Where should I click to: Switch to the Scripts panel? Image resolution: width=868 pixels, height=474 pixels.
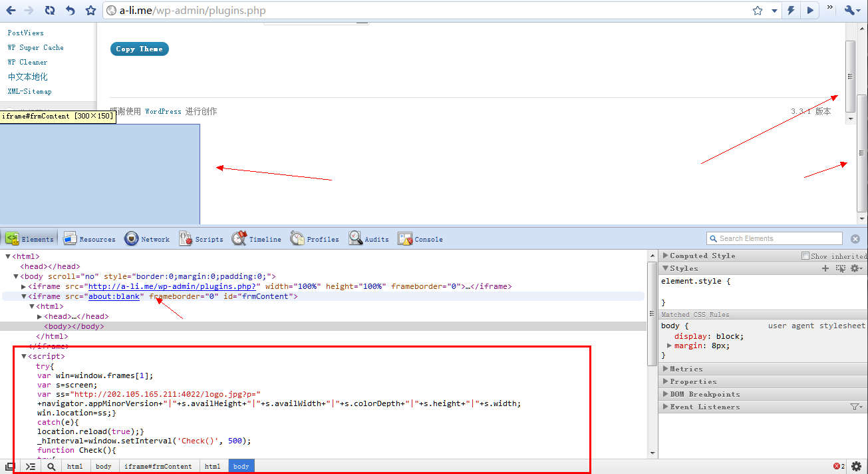point(201,239)
